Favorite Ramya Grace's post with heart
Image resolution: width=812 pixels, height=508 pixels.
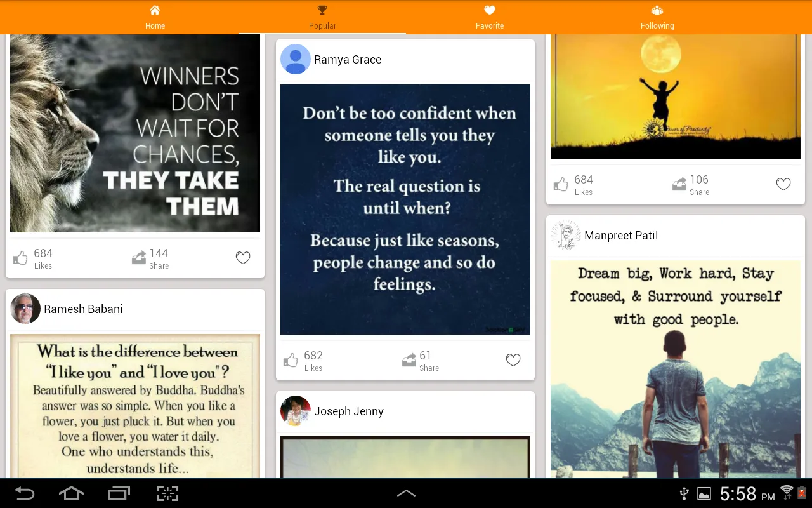[513, 360]
